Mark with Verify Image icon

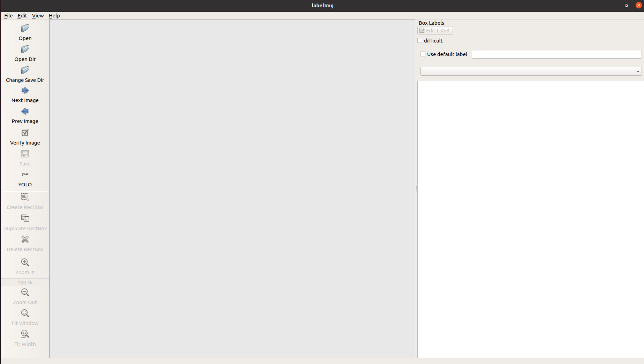(x=25, y=133)
